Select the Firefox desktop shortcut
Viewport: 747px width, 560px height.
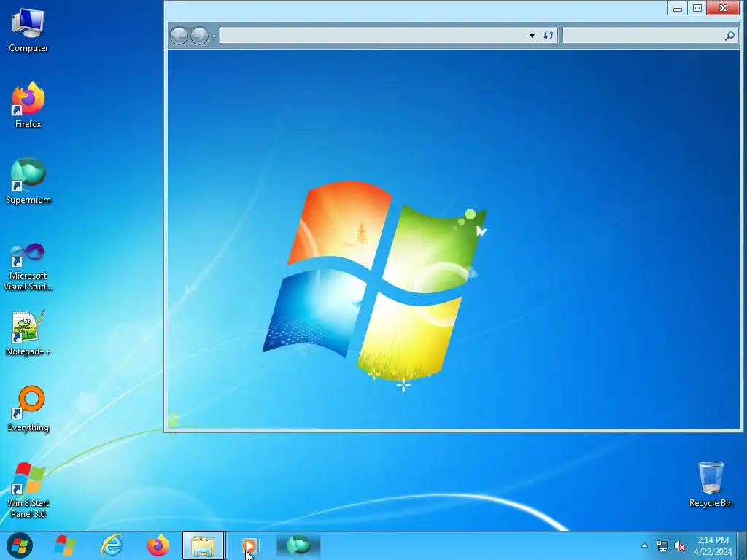pyautogui.click(x=28, y=105)
